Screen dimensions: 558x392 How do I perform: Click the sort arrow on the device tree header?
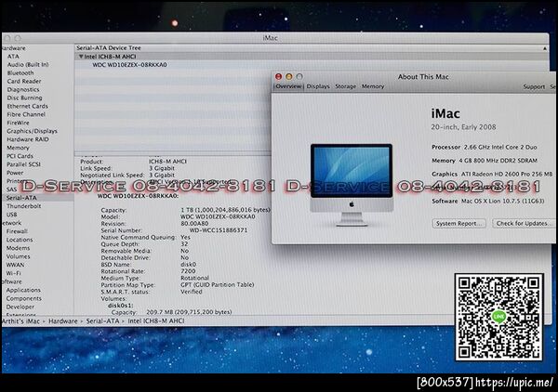pyautogui.click(x=544, y=48)
